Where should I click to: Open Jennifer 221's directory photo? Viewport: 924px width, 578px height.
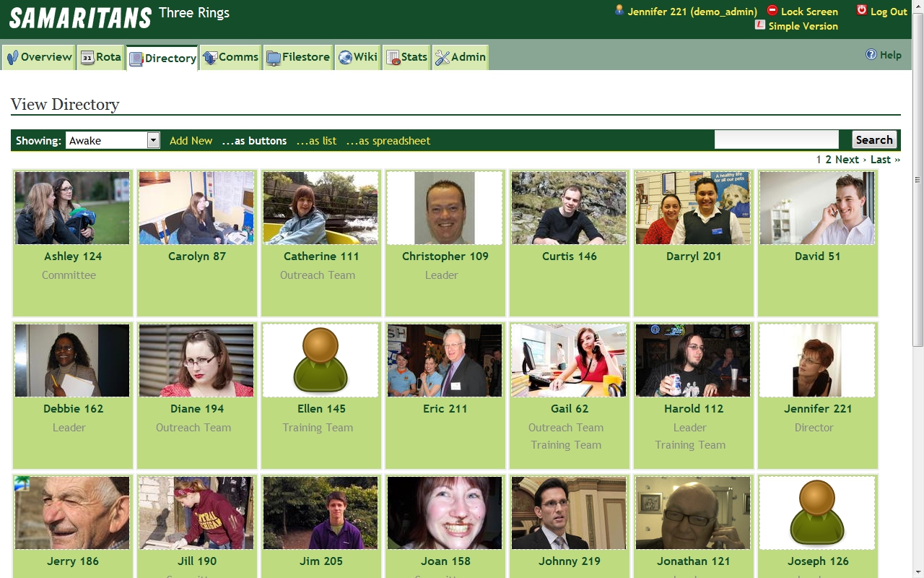coord(817,361)
